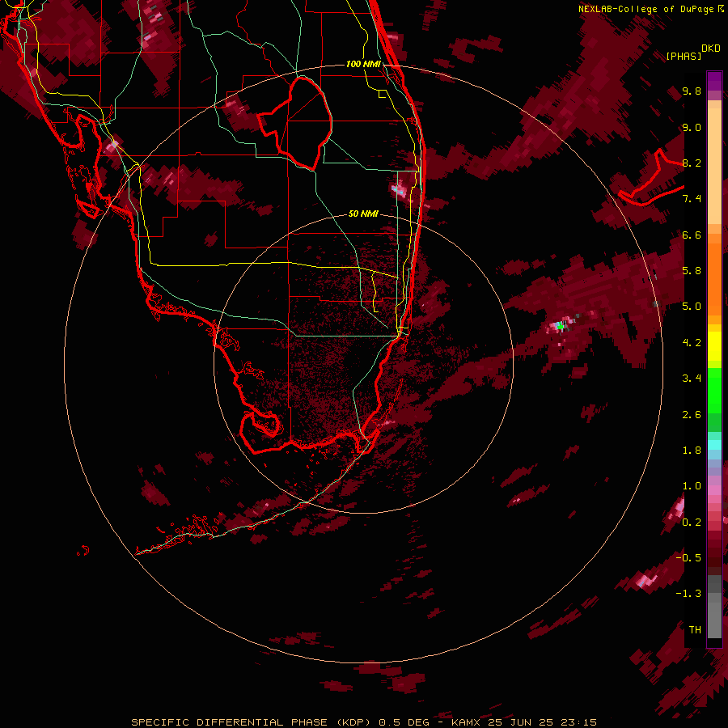Click the Lake Okeechobee outline on the map
This screenshot has height=728, width=728.
(x=294, y=123)
